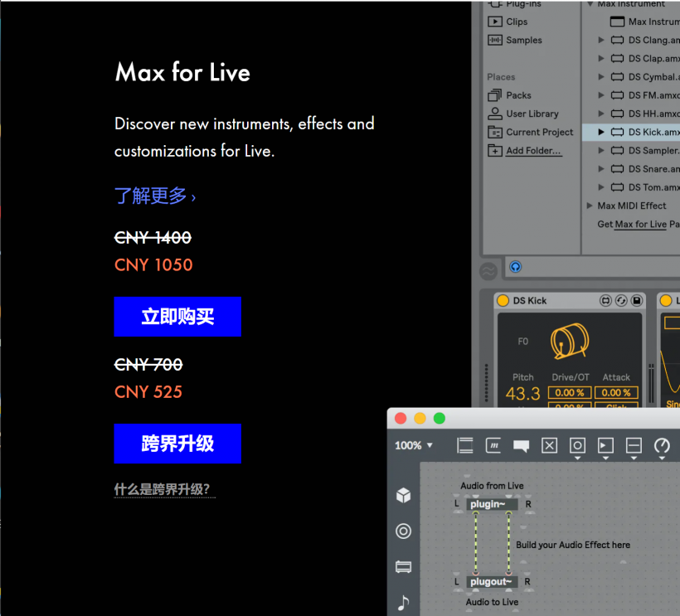
Task: Expand the DS Clap device entry
Action: click(601, 58)
